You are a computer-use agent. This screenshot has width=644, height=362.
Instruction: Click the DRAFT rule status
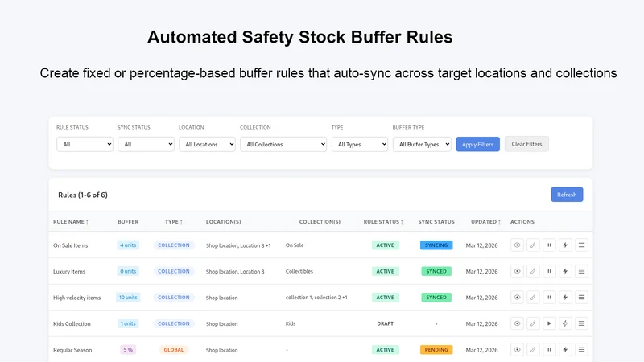point(386,323)
